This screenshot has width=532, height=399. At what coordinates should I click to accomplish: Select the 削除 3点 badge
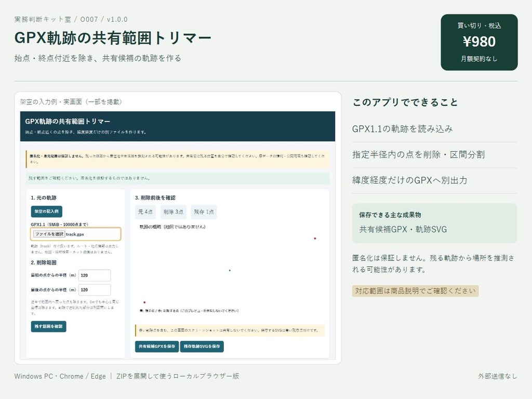[174, 212]
